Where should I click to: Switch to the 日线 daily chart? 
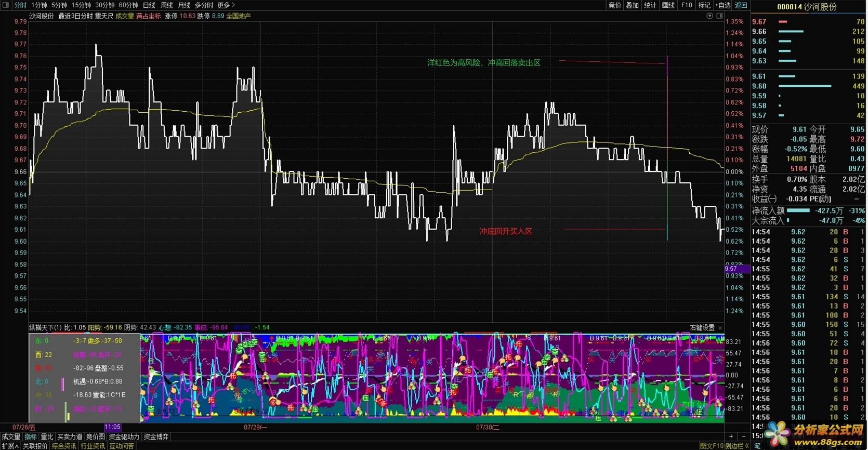point(149,5)
